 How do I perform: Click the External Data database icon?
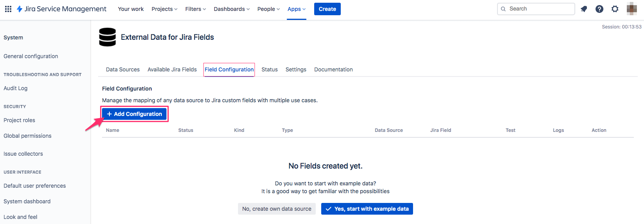click(107, 37)
